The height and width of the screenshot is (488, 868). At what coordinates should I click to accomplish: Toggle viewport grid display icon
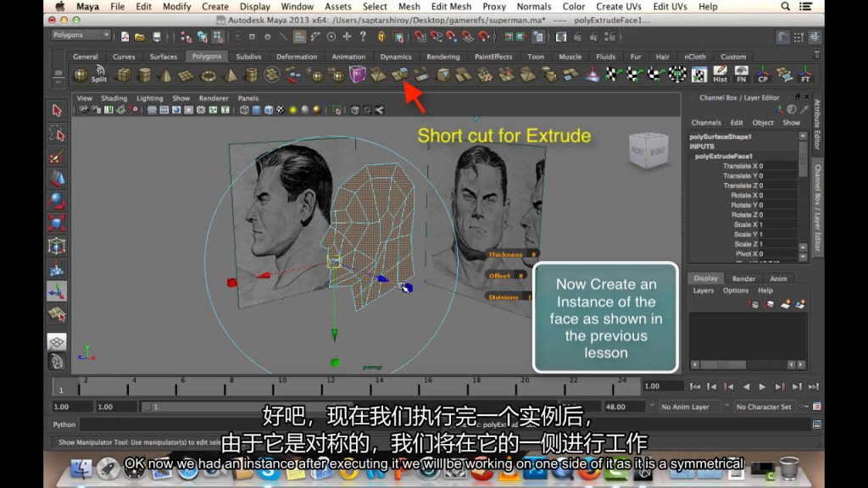[152, 110]
